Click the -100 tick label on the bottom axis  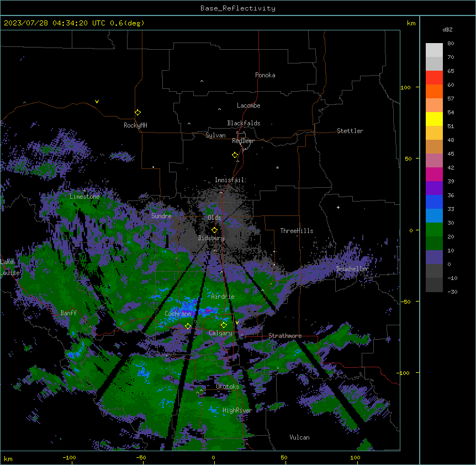tap(69, 457)
